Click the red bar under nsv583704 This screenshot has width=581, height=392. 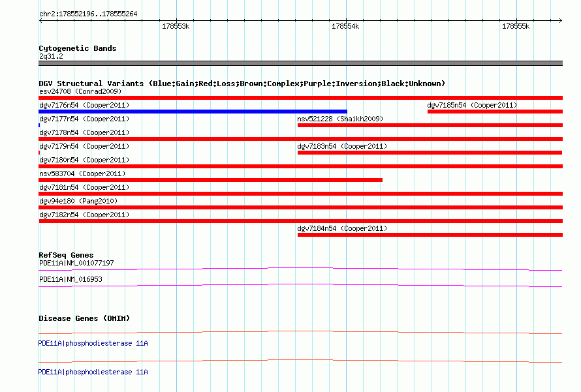(210, 180)
